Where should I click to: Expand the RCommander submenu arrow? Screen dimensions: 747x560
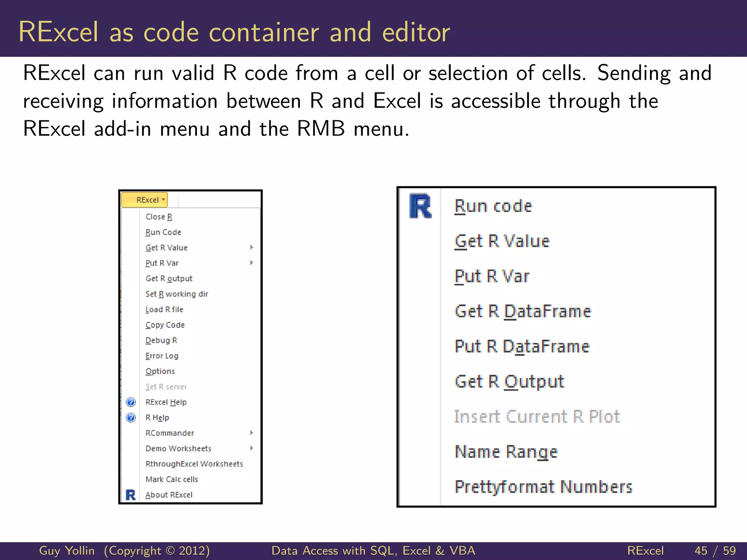[x=252, y=433]
